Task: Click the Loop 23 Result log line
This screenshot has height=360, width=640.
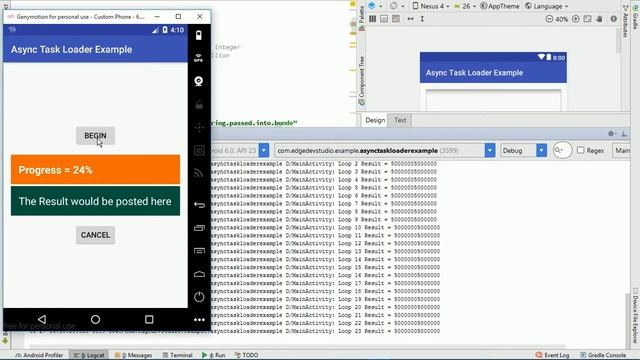Action: click(324, 331)
